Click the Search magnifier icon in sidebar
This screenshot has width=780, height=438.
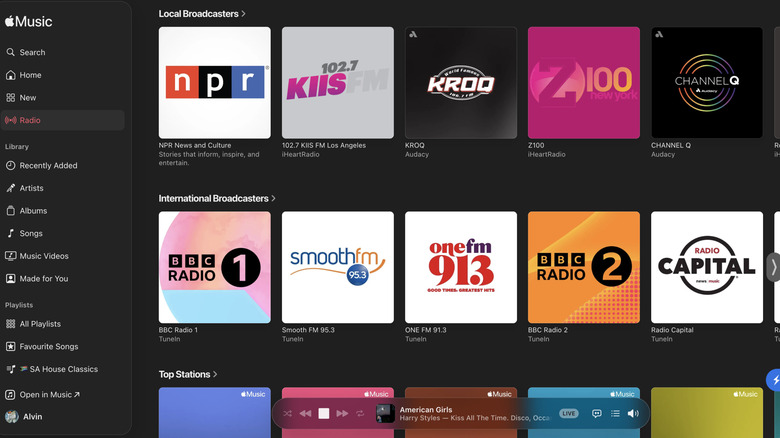pyautogui.click(x=10, y=52)
